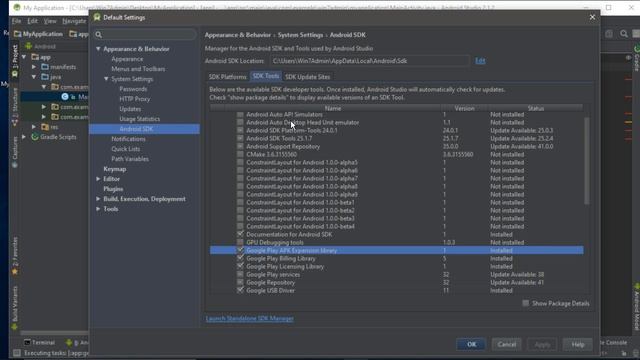Select Android SDK in settings tree
The width and height of the screenshot is (640, 360).
(x=144, y=129)
